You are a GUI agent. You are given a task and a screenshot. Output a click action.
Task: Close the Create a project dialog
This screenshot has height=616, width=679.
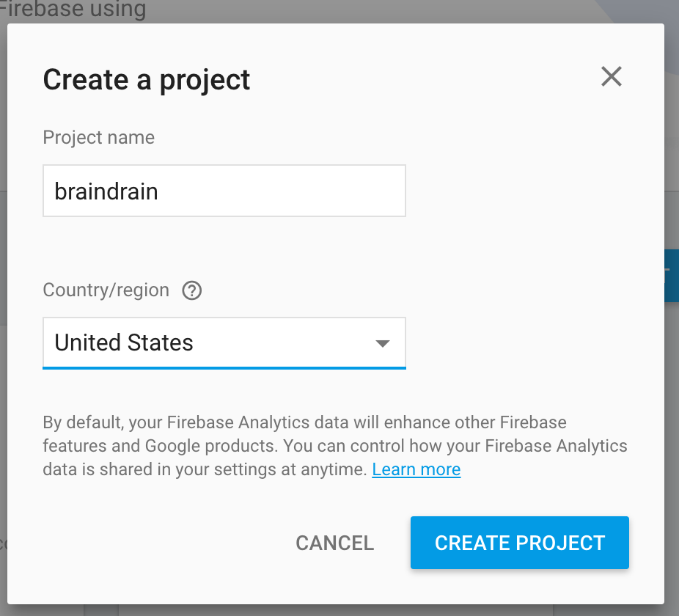612,76
